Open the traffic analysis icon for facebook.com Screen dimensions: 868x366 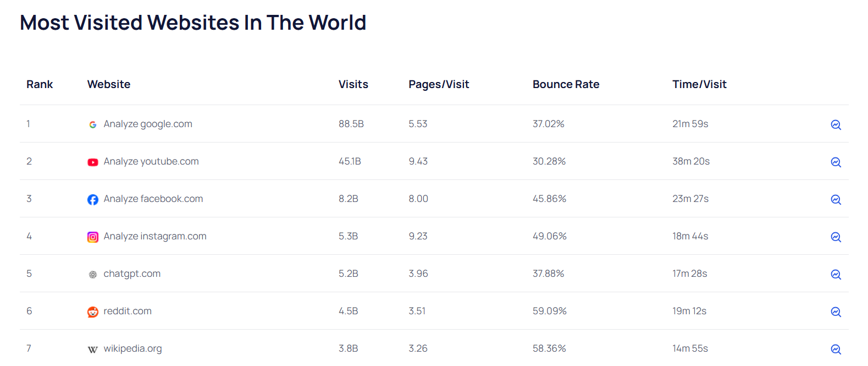tap(836, 200)
